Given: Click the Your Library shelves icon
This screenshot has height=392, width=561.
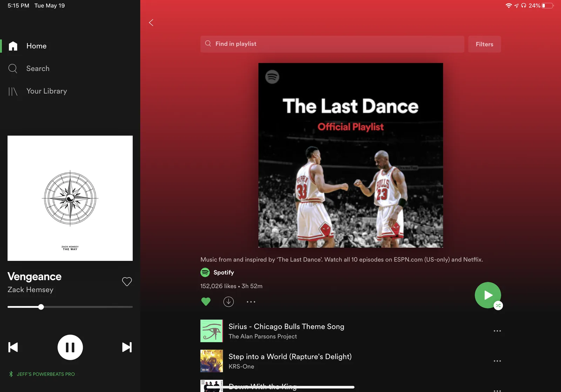Looking at the screenshot, I should click(x=13, y=91).
